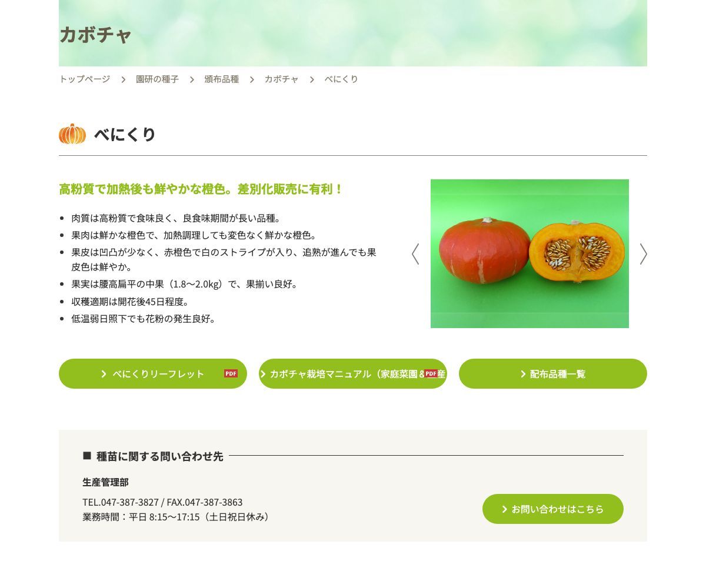The image size is (706, 588).
Task: Select the カボチャ breadcrumb link
Action: pos(281,79)
